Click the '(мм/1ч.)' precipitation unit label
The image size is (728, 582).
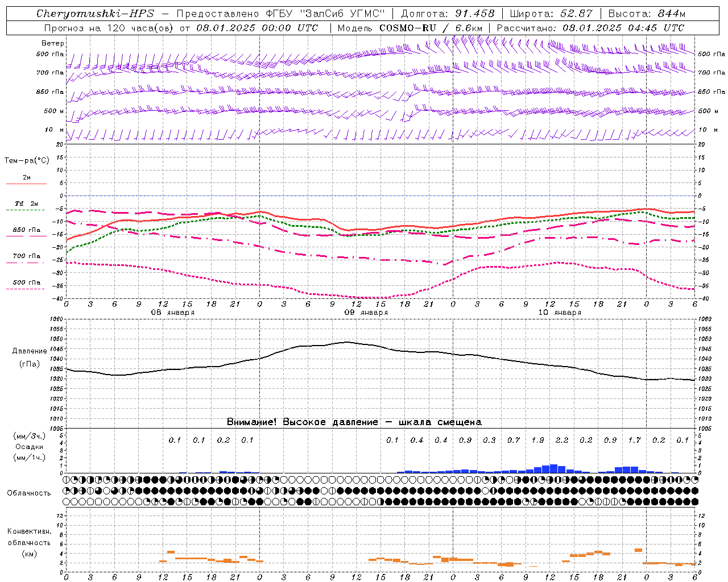pyautogui.click(x=29, y=458)
